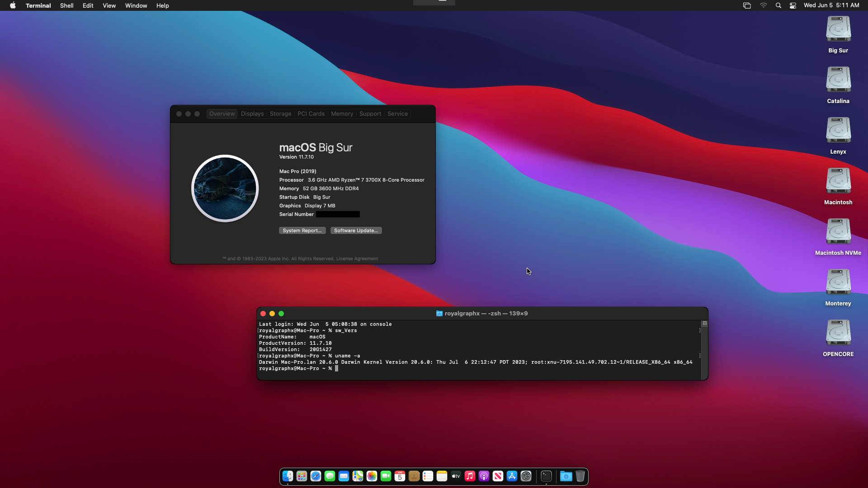
Task: Open Reminders from the Dock
Action: 428,476
